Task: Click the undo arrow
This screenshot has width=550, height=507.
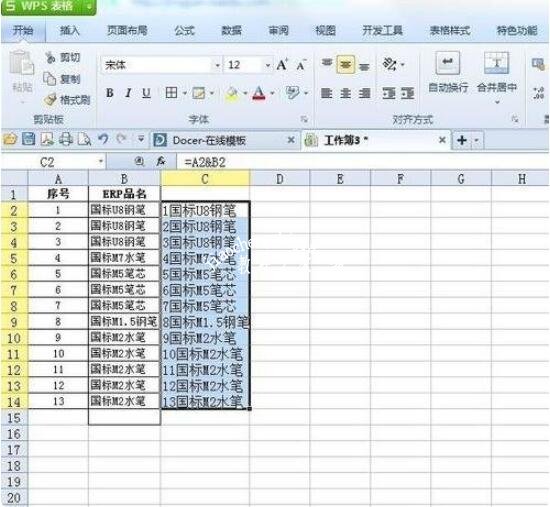Action: (x=103, y=139)
